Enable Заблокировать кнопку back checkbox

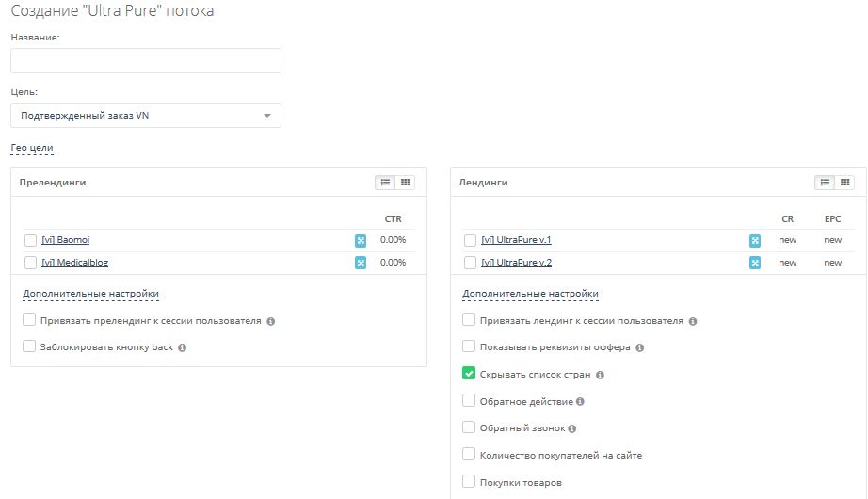coord(29,346)
